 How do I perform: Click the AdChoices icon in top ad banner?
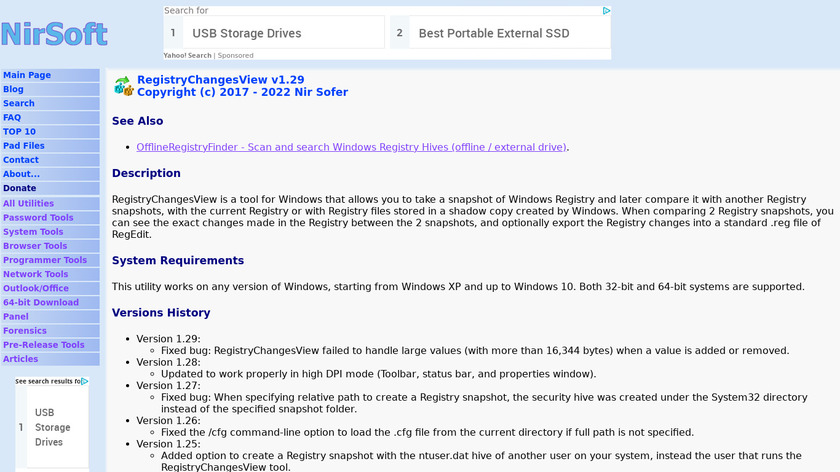[x=606, y=11]
